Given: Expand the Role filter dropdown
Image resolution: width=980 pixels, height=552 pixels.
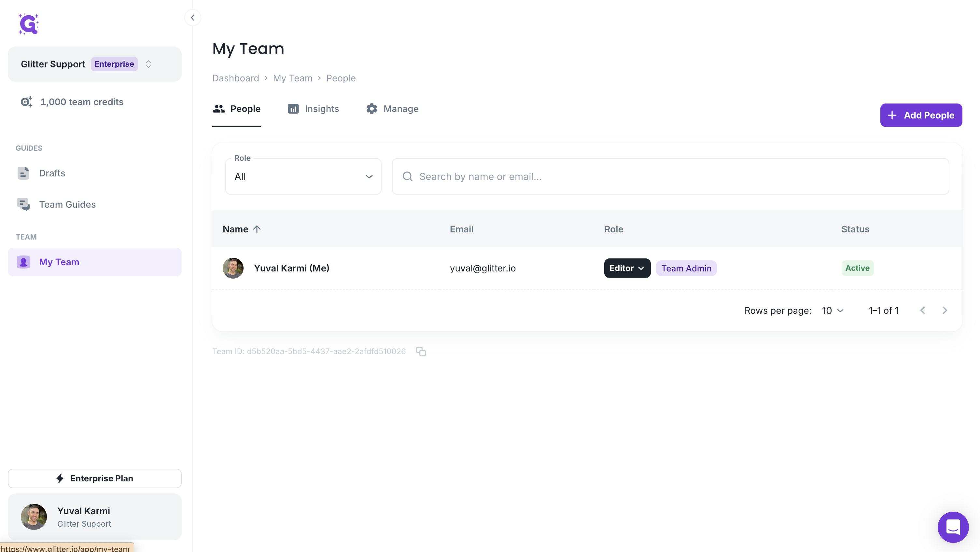Looking at the screenshot, I should coord(303,176).
